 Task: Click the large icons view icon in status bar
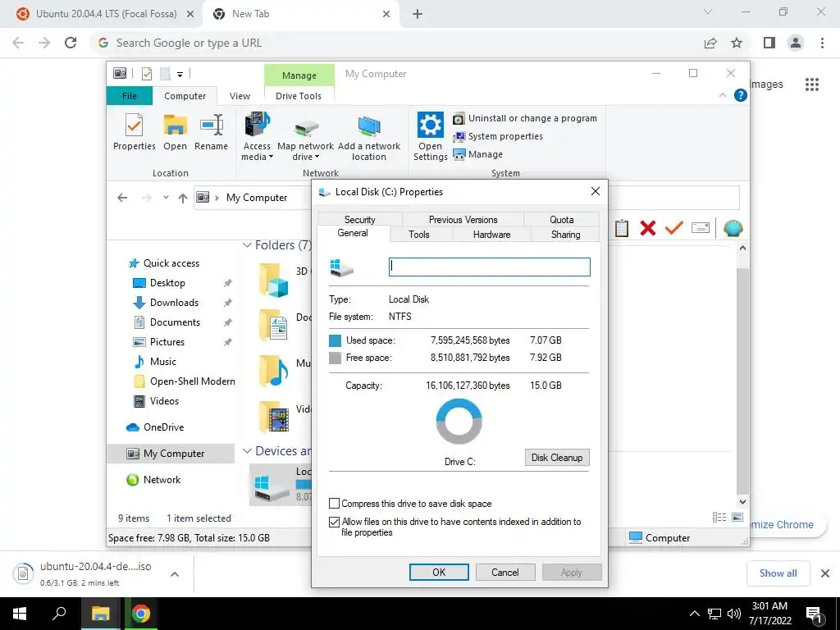pyautogui.click(x=737, y=517)
